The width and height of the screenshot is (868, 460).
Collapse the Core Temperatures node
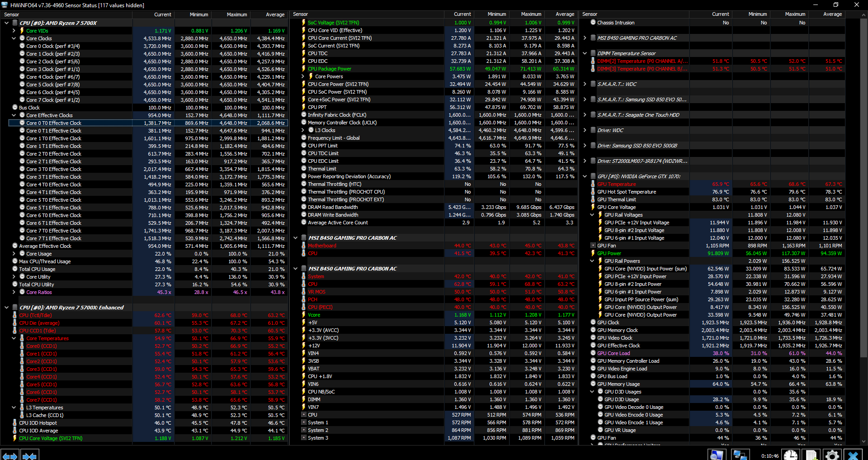coord(14,338)
